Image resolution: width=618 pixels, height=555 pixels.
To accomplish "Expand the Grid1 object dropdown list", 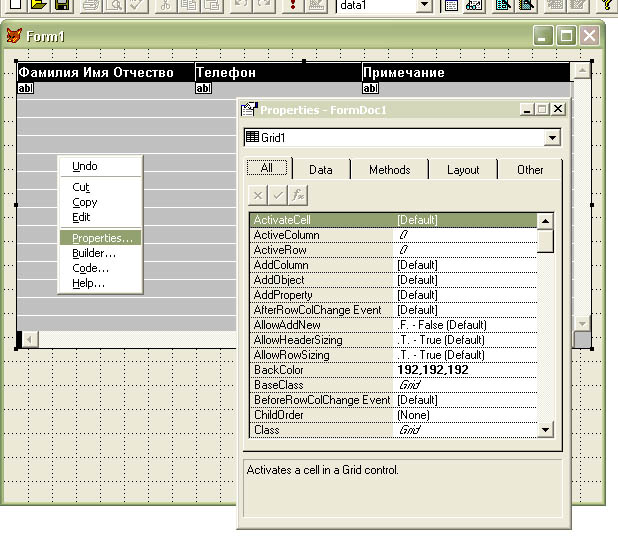I will pos(552,138).
